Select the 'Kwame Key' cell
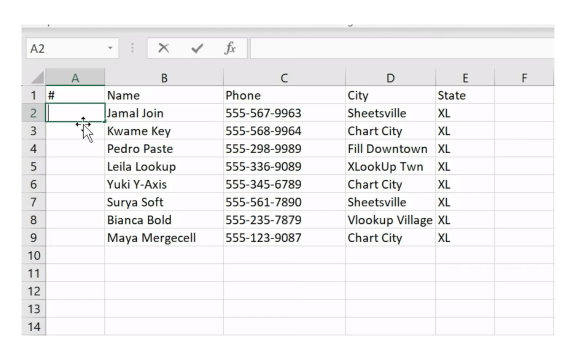This screenshot has width=576, height=360. [x=164, y=131]
